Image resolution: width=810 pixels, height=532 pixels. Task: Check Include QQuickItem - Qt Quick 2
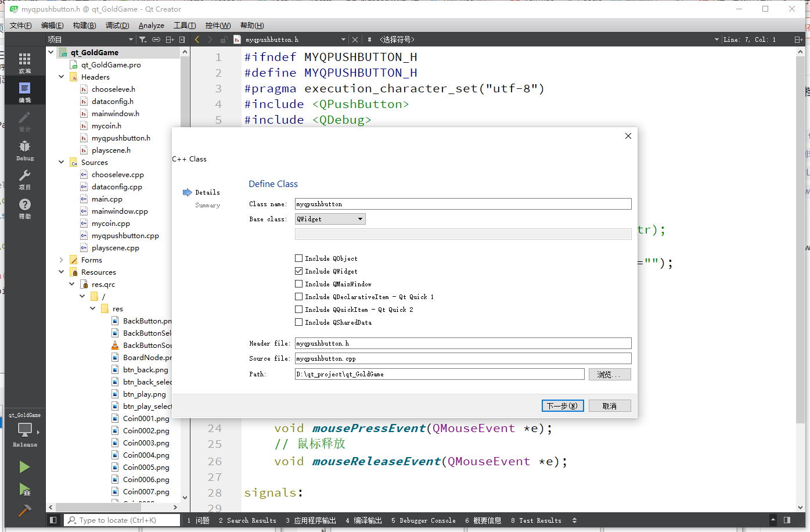tap(298, 310)
